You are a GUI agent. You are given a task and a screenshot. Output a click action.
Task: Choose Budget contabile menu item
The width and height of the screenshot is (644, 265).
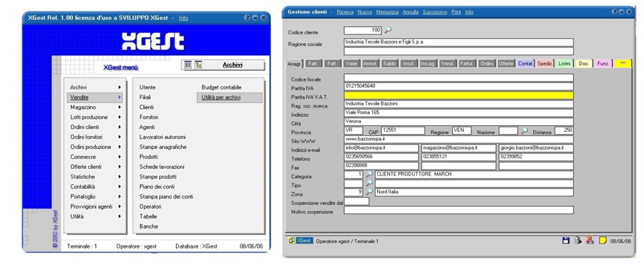coord(221,87)
